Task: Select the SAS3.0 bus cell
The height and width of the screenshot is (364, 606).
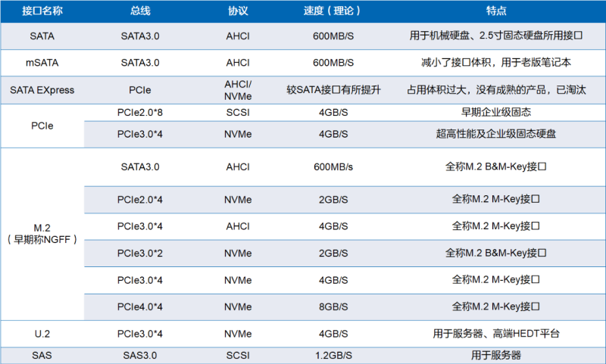Action: click(141, 355)
